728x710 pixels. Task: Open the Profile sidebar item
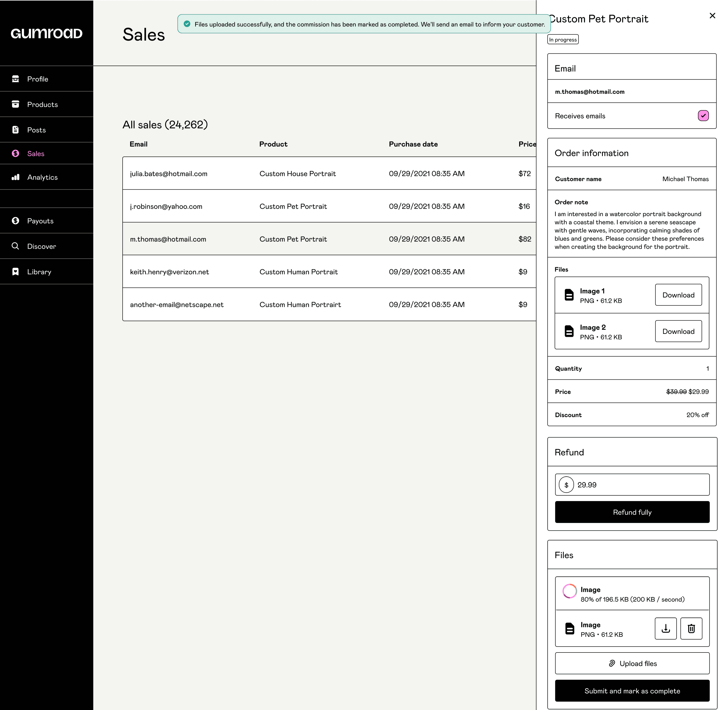coord(37,79)
